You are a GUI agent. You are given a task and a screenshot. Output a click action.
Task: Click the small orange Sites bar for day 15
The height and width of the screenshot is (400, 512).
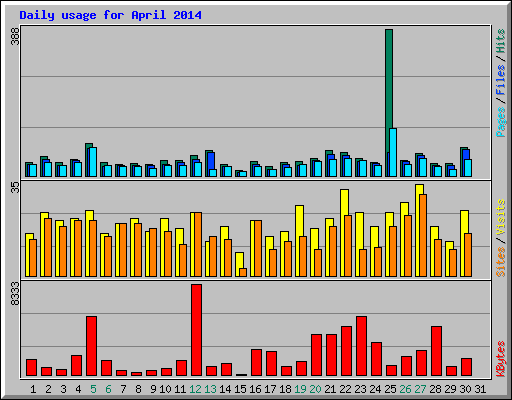point(243,272)
